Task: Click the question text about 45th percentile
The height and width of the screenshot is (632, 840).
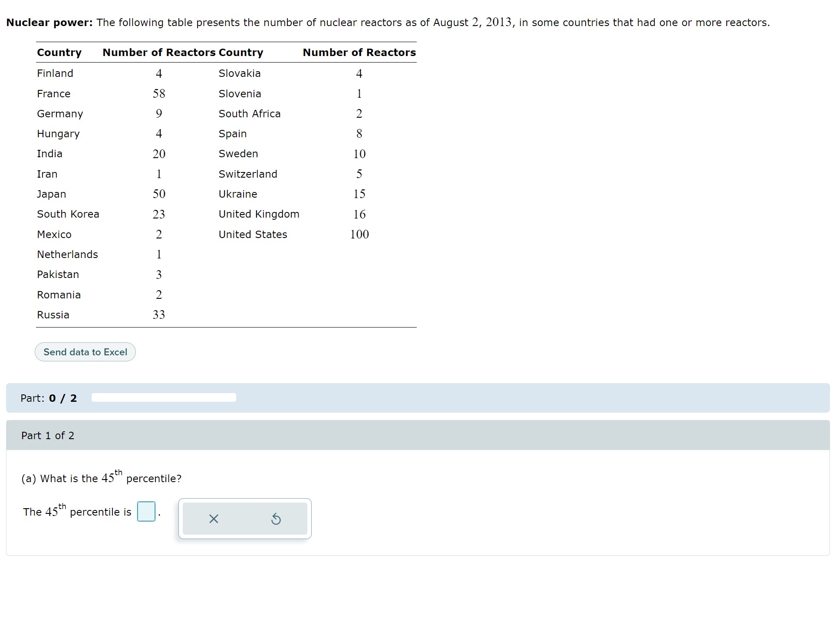Action: point(102,478)
